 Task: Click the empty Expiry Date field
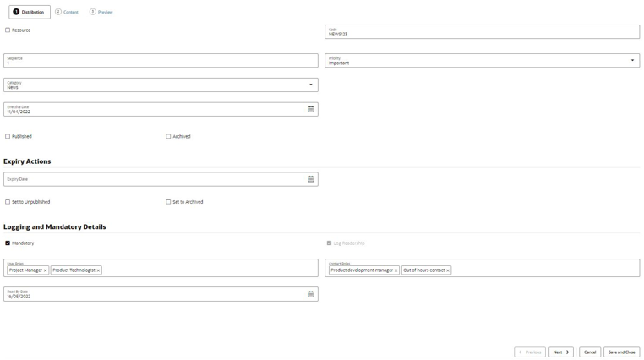[x=161, y=179]
